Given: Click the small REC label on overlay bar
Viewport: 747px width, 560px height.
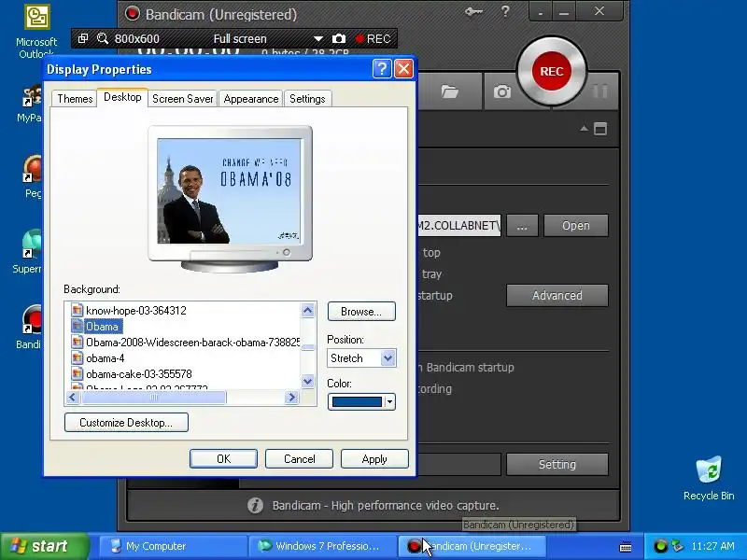Looking at the screenshot, I should [x=373, y=38].
